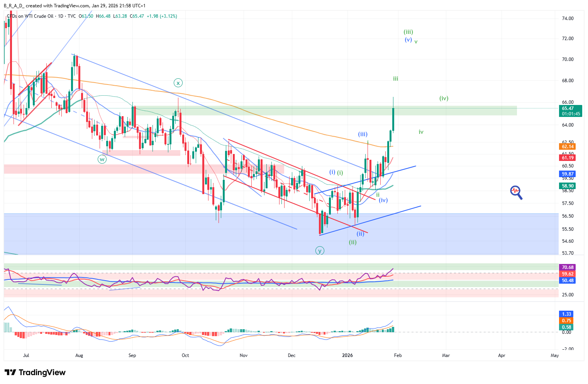This screenshot has width=588, height=384.
Task: Click the Feb label on time axis
Action: [x=398, y=355]
